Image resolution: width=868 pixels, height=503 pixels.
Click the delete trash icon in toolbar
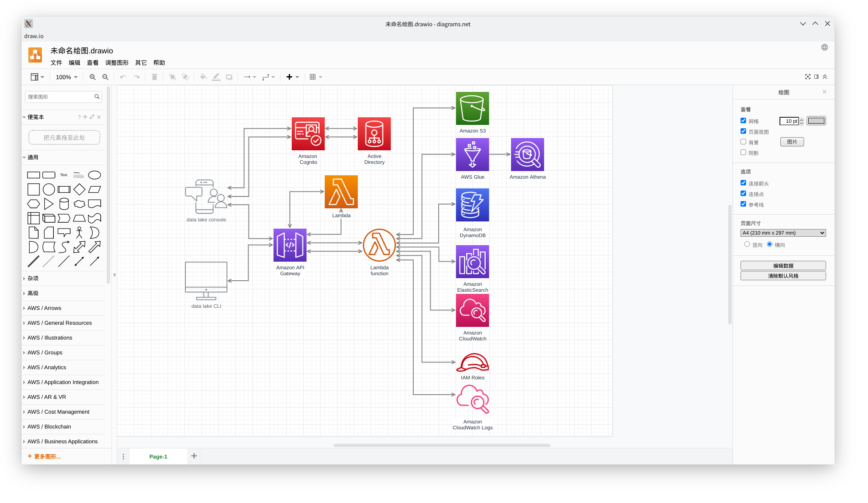[155, 77]
